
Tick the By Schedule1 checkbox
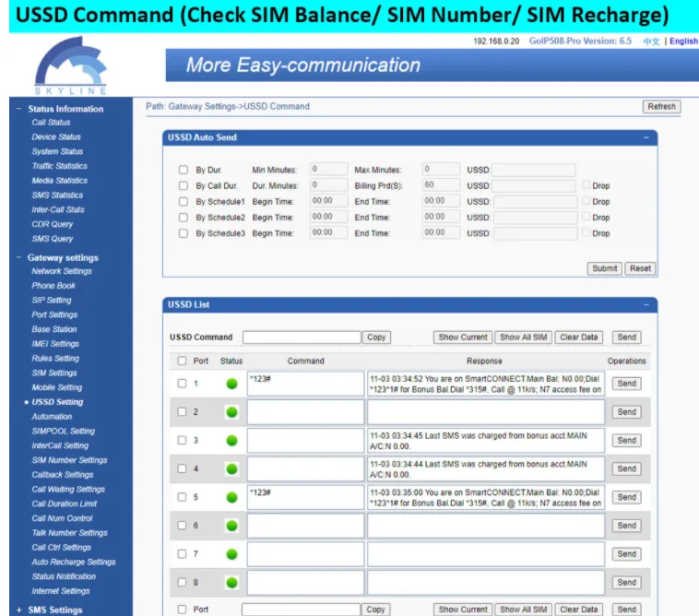(x=183, y=202)
